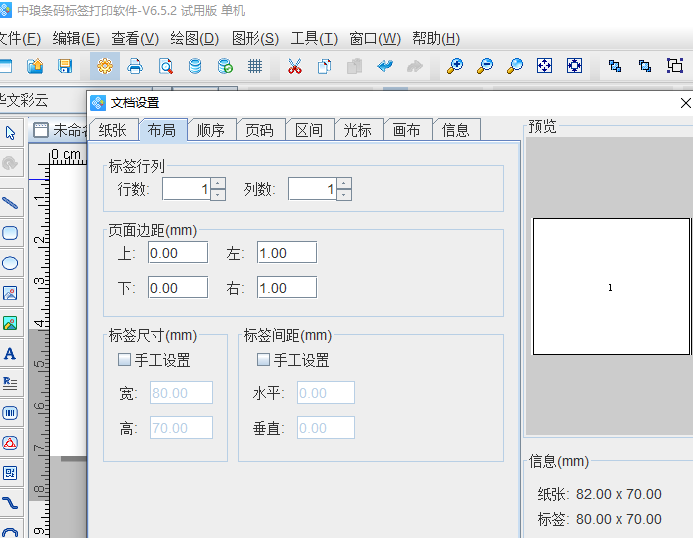Screen dimensions: 693x538
Task: Select the QR code tool in sidebar
Action: point(10,473)
